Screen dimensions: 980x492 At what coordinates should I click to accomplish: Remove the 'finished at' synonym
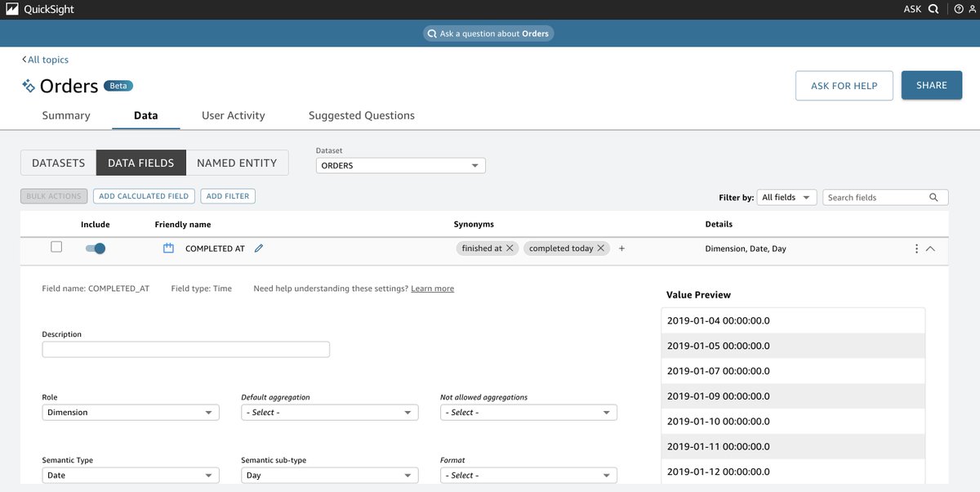coord(510,248)
